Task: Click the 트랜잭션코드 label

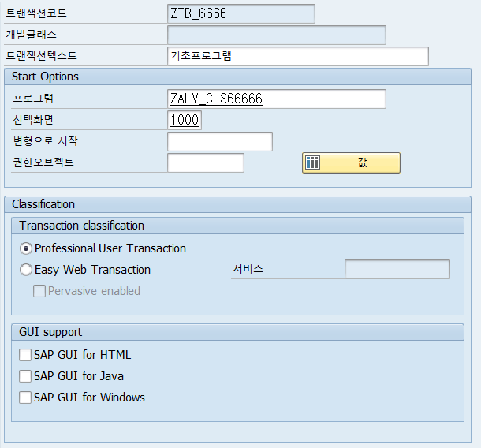Action: (x=36, y=13)
